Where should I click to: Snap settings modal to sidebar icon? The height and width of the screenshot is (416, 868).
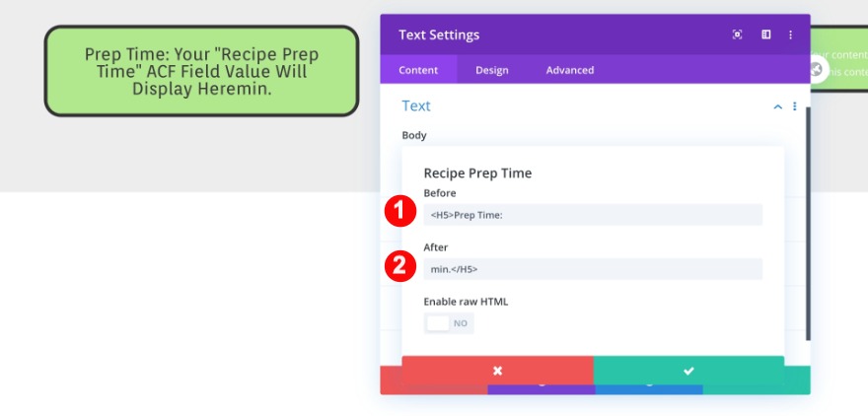[765, 35]
